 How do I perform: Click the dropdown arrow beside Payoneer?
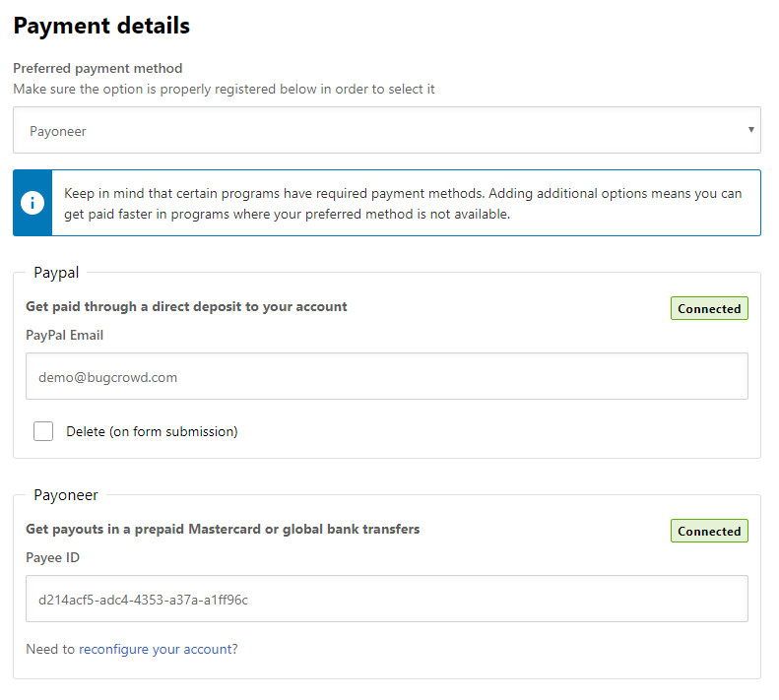[x=750, y=130]
